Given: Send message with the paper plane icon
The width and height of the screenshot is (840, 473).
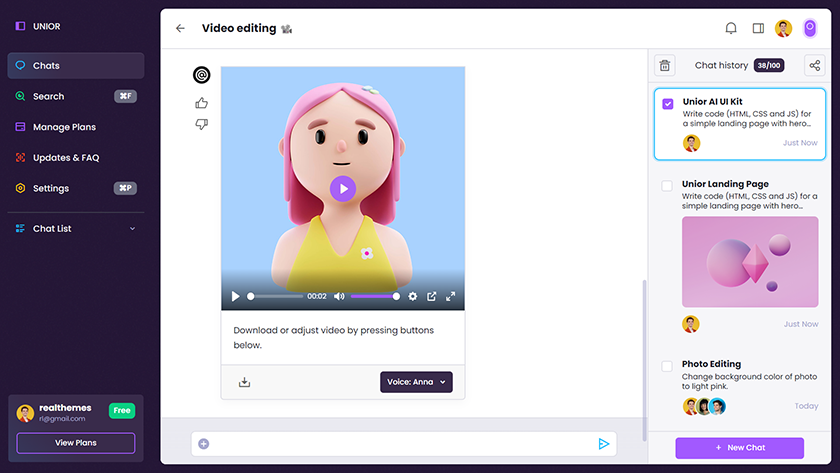Looking at the screenshot, I should (604, 444).
